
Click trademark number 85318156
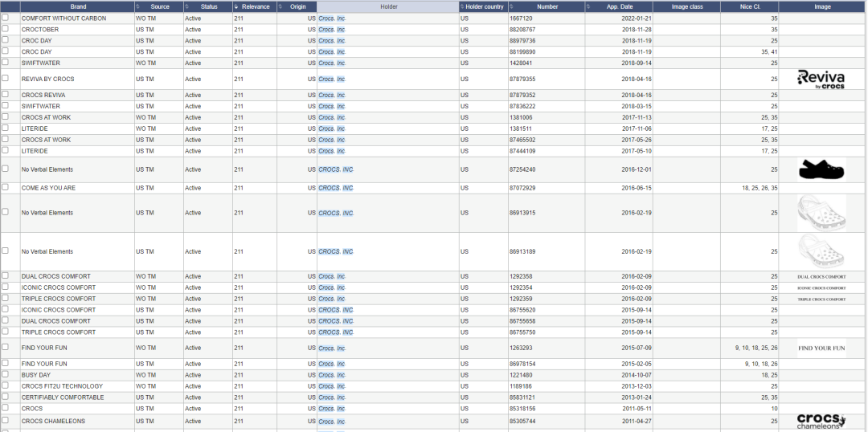(x=522, y=409)
